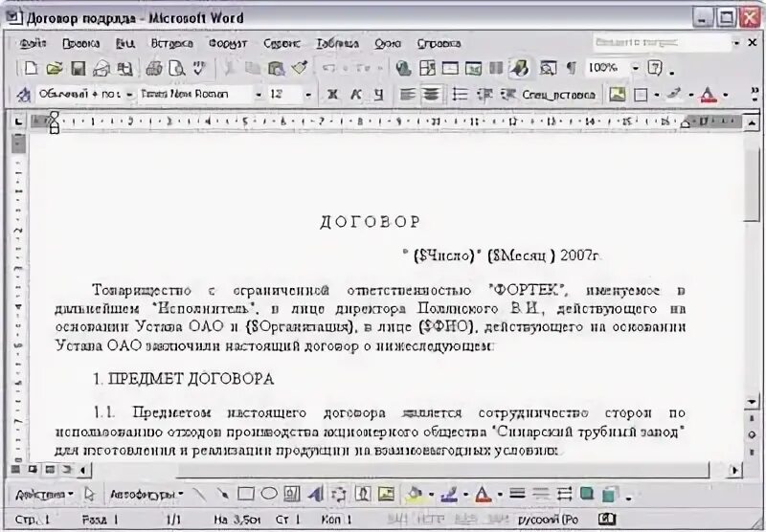This screenshot has height=532, width=766.
Task: Insert a table from the standard toolbar
Action: [450, 68]
